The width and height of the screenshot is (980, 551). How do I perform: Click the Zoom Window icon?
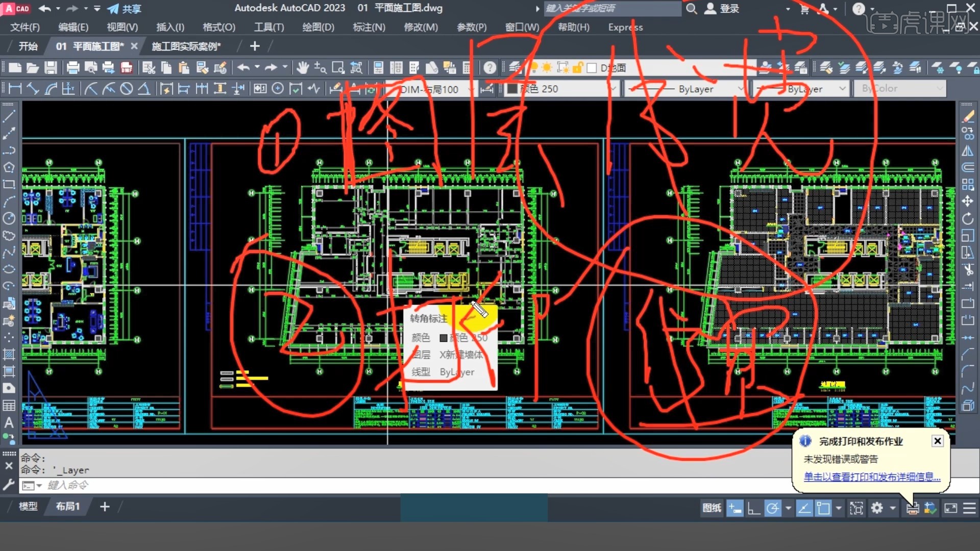[338, 68]
